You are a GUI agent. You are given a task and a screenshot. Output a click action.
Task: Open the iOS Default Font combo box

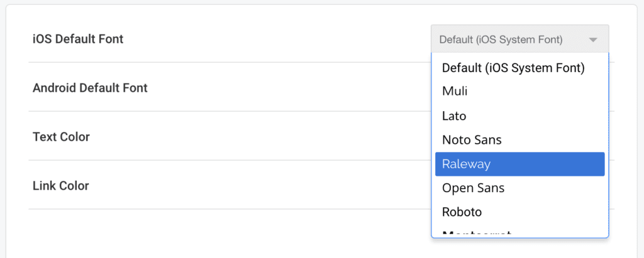509,40
